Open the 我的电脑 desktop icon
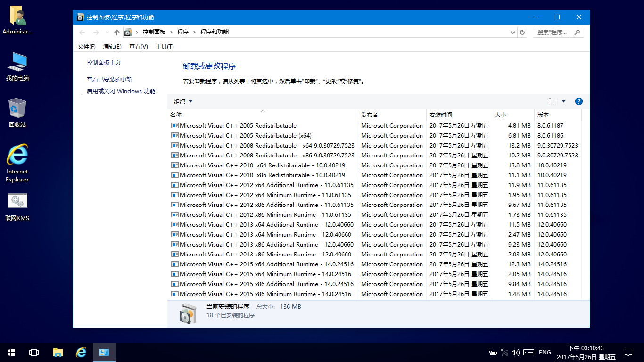This screenshot has height=362, width=644. click(17, 66)
